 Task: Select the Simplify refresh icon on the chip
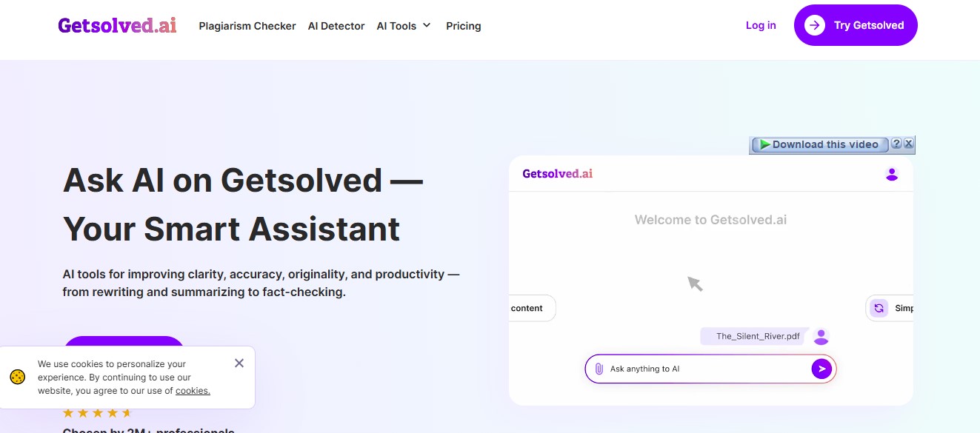click(x=879, y=307)
